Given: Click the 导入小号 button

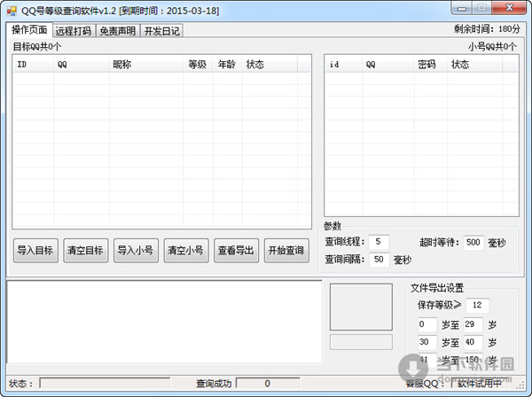Looking at the screenshot, I should [136, 251].
